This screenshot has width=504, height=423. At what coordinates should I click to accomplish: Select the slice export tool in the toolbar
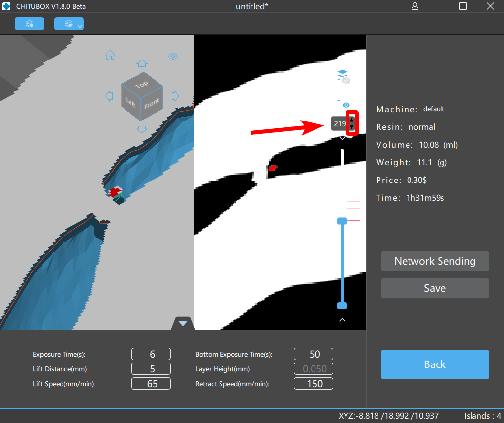pyautogui.click(x=29, y=23)
